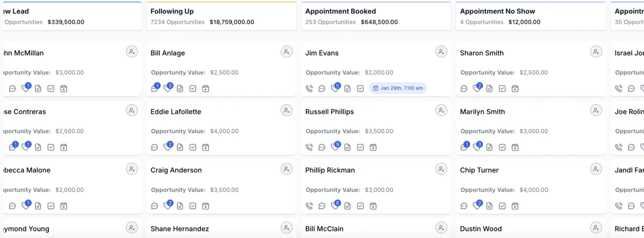Open the notes icon on Bill Anlage's card

click(180, 89)
